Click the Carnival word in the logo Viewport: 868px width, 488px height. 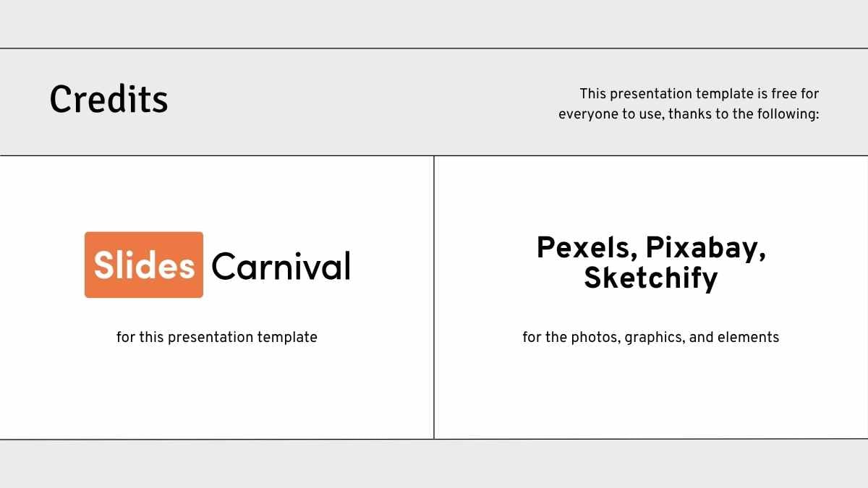pyautogui.click(x=281, y=266)
